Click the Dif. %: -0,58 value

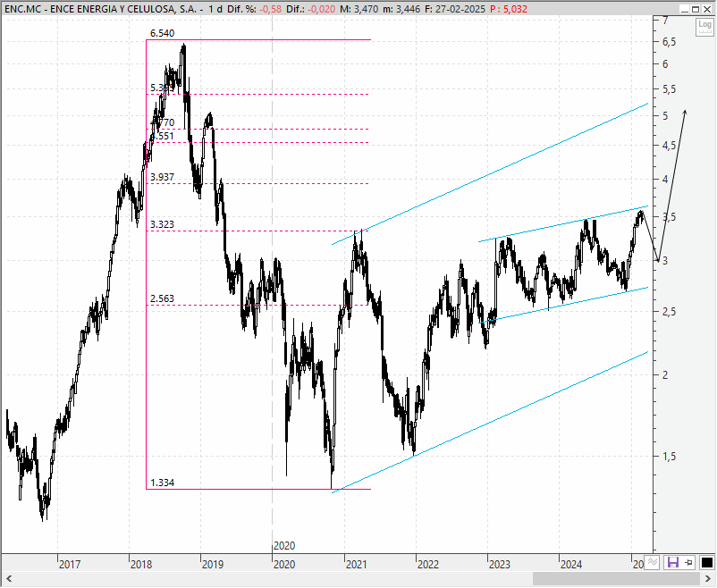click(254, 9)
